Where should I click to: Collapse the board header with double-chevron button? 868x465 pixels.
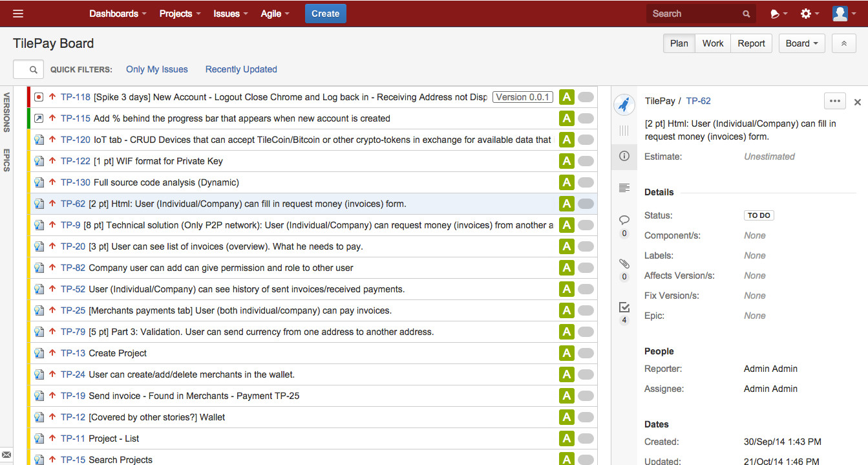[843, 43]
